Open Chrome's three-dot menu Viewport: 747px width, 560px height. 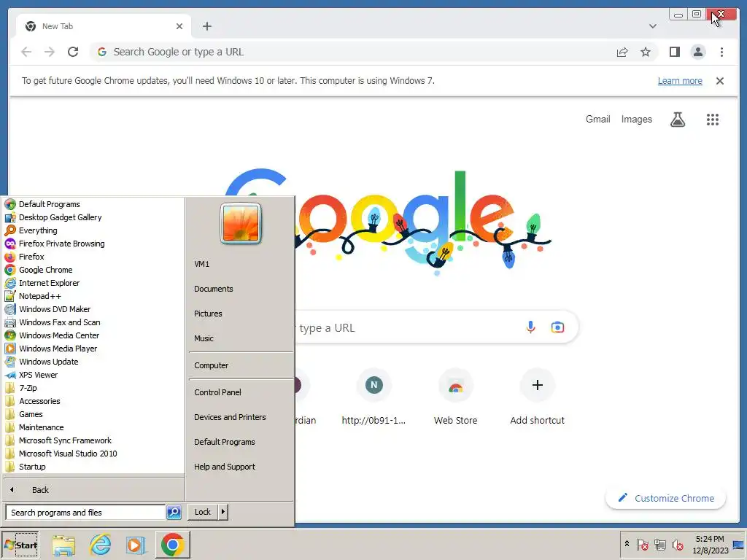[721, 52]
